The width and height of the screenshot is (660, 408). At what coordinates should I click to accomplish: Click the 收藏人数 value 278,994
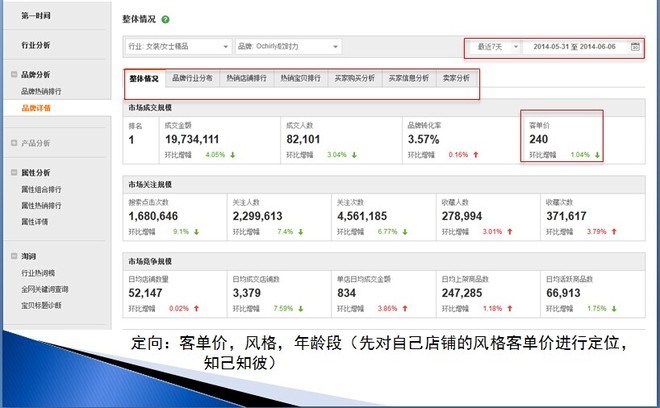(462, 216)
